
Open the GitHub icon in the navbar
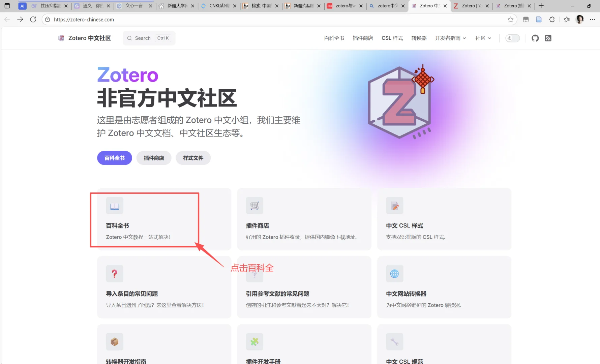point(535,38)
